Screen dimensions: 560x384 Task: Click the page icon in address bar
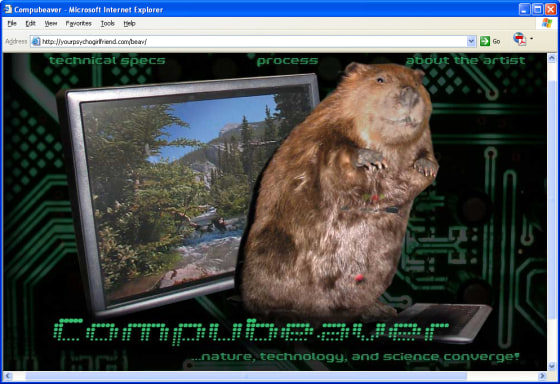pyautogui.click(x=36, y=41)
